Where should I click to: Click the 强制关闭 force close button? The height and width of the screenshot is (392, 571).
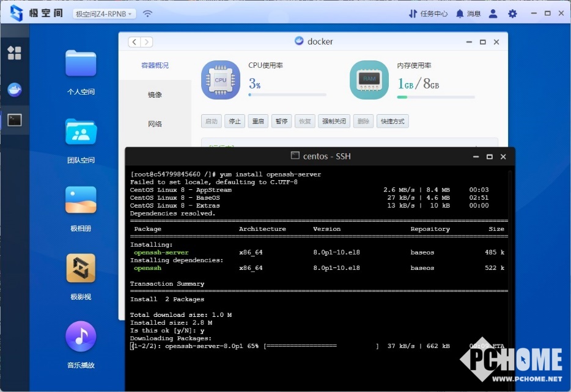[x=334, y=121]
